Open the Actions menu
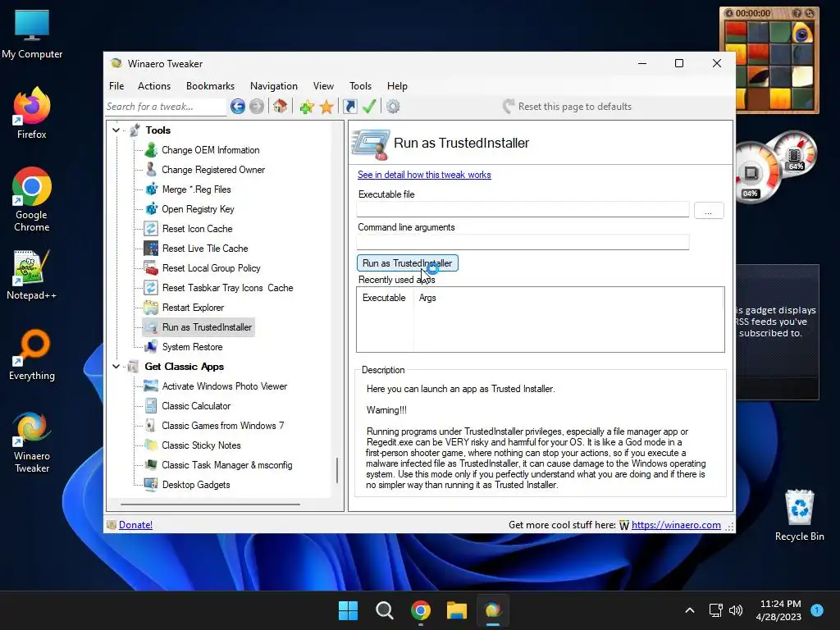840x630 pixels. pyautogui.click(x=154, y=85)
